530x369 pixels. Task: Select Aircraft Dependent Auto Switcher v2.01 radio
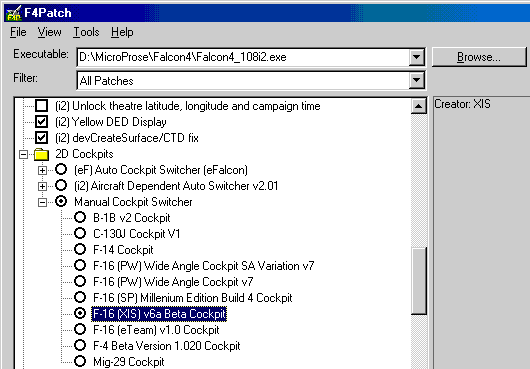click(x=61, y=185)
